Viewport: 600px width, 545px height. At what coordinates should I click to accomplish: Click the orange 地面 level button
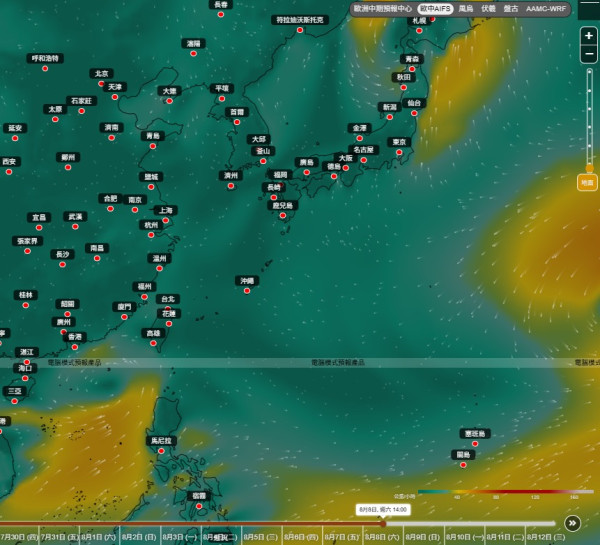(x=587, y=183)
